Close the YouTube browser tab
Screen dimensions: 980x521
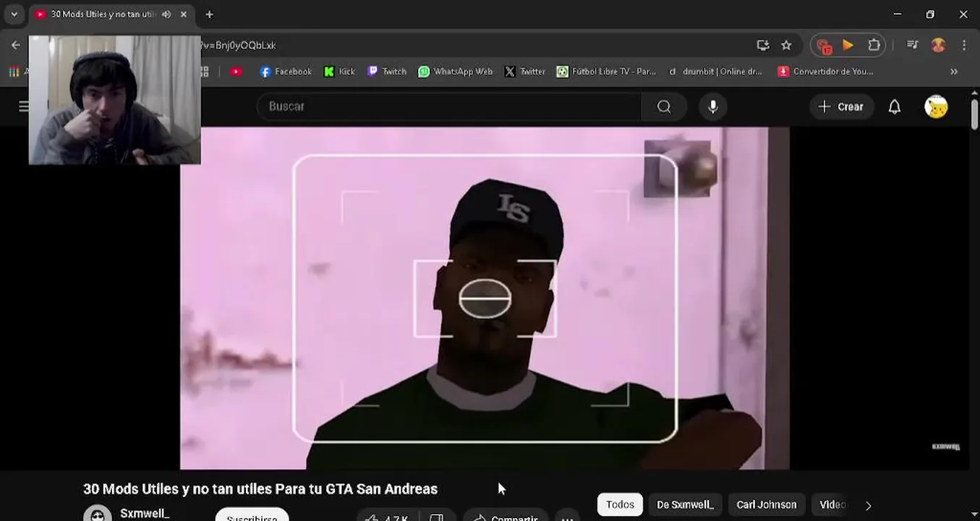tap(184, 14)
